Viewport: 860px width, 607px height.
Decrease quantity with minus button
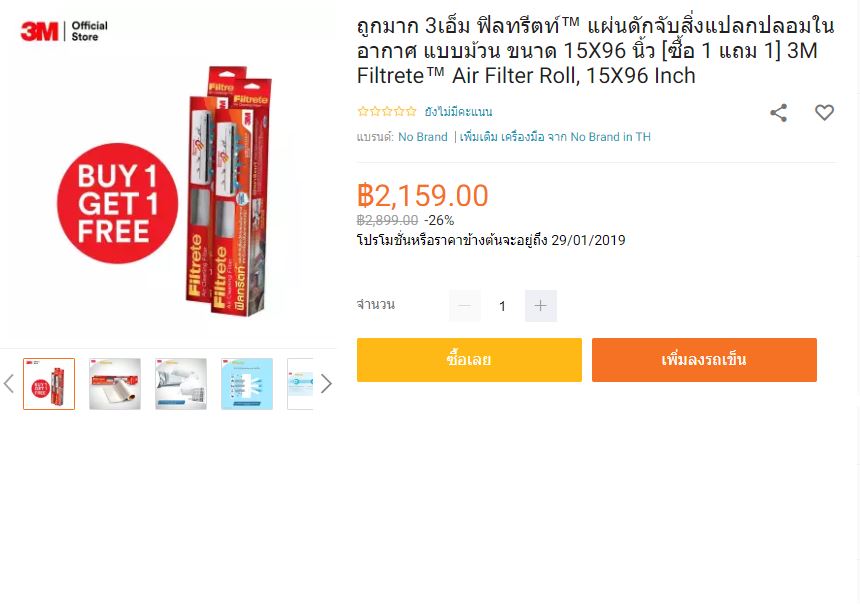point(465,305)
